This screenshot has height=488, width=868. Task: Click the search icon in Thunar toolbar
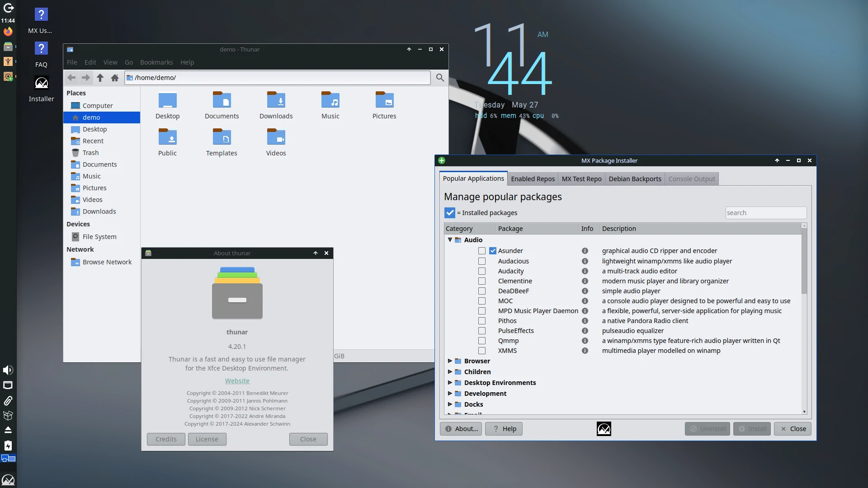click(439, 78)
